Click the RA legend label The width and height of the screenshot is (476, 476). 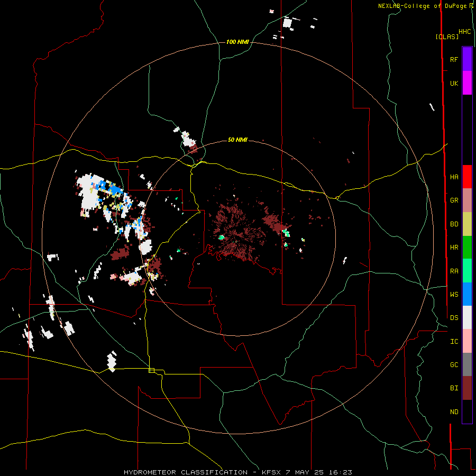coord(454,271)
